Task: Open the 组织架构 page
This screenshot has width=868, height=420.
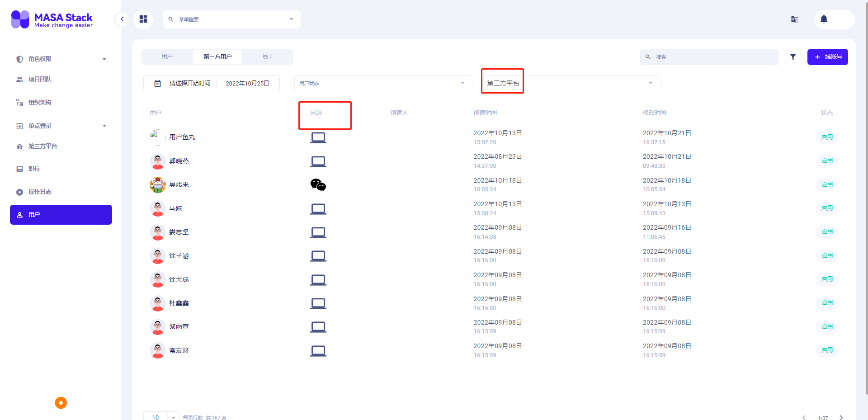Action: click(40, 102)
